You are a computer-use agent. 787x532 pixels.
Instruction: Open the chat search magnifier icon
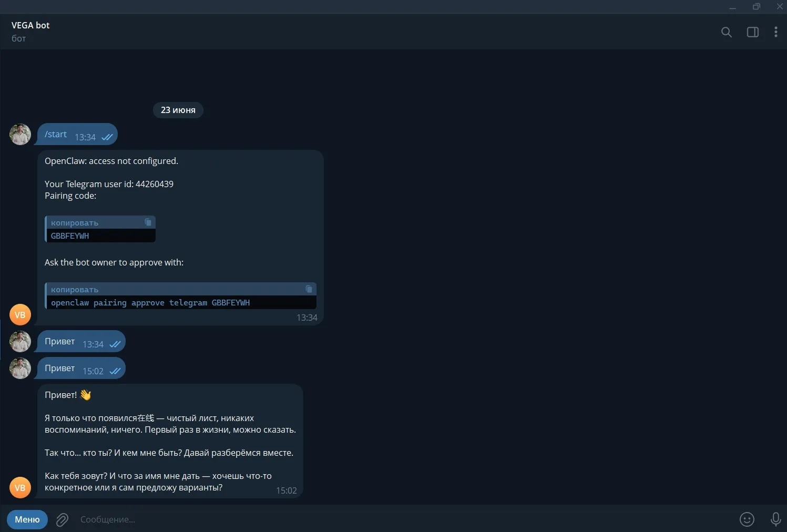pos(726,32)
